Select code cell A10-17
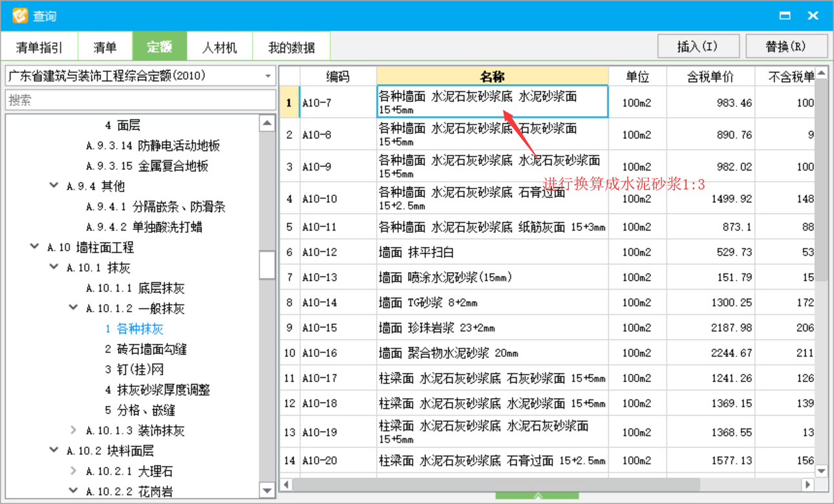 click(x=338, y=378)
